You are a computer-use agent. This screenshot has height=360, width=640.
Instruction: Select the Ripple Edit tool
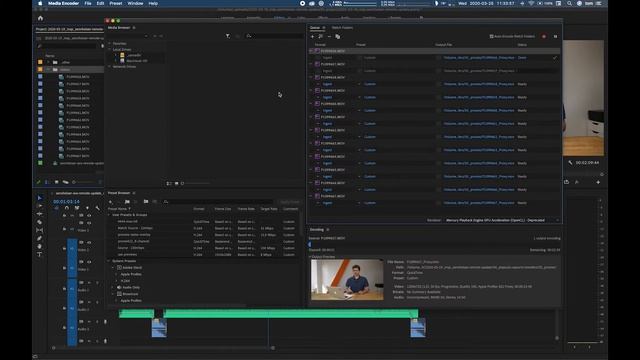[39, 214]
